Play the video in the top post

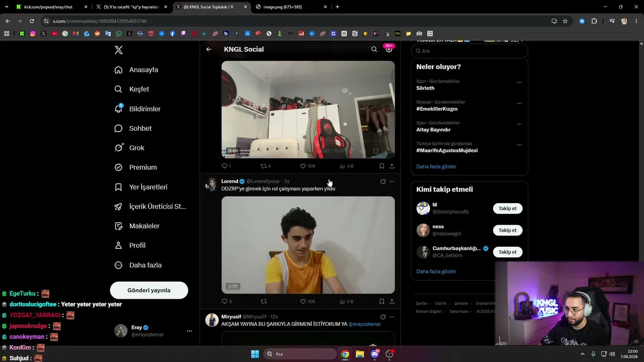(308, 110)
